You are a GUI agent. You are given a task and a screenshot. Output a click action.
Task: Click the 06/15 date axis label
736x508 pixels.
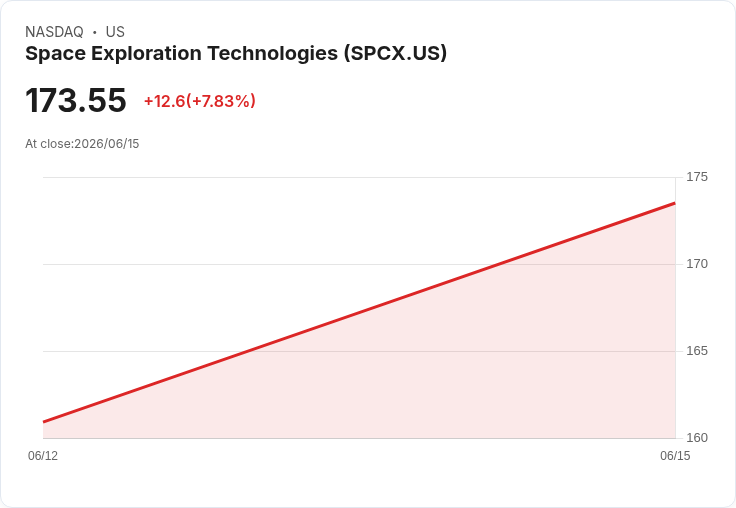pos(675,455)
